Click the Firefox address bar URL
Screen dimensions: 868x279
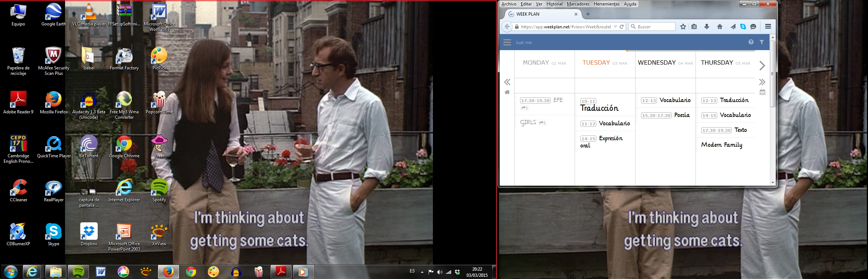coord(566,27)
